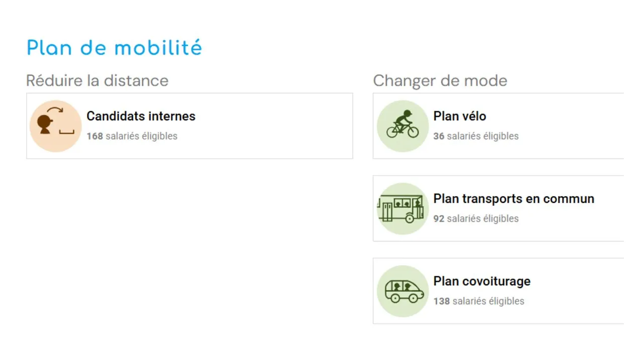Select the 92 salariés éligibles count
The width and height of the screenshot is (644, 362).
[x=476, y=219]
